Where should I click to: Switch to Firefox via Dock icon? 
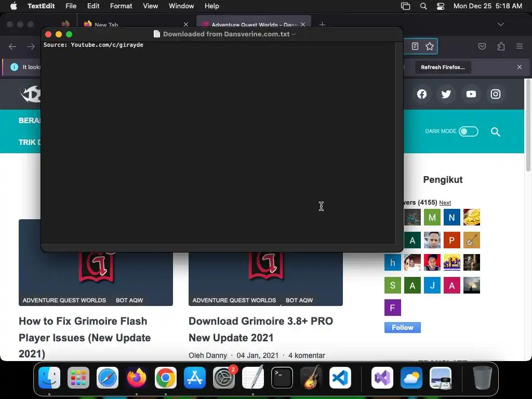(x=137, y=378)
